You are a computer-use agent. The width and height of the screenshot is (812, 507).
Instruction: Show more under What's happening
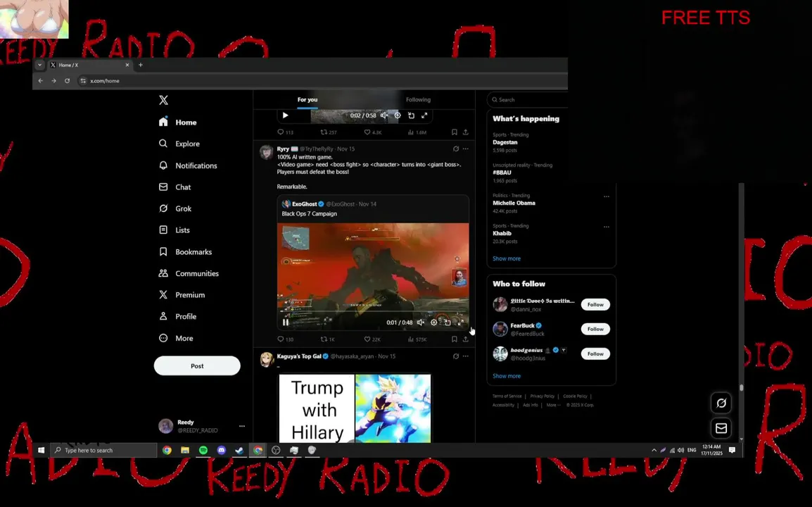coord(507,258)
